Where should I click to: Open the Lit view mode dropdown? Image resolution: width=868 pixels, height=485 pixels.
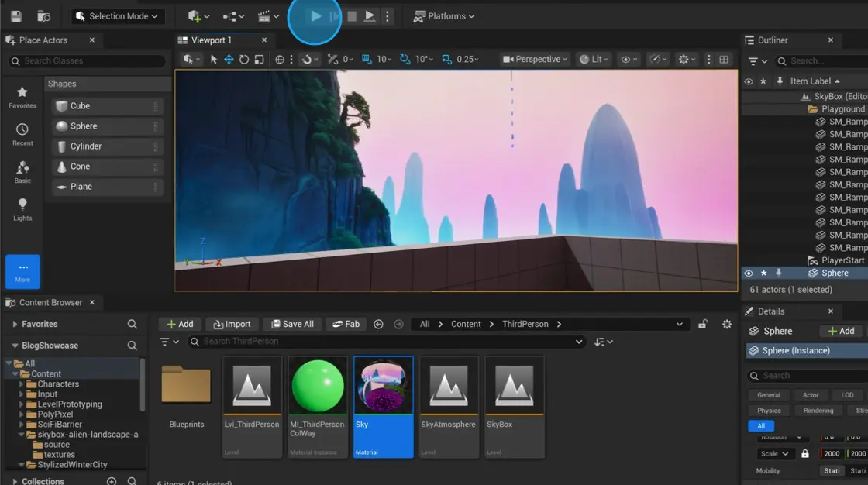594,59
